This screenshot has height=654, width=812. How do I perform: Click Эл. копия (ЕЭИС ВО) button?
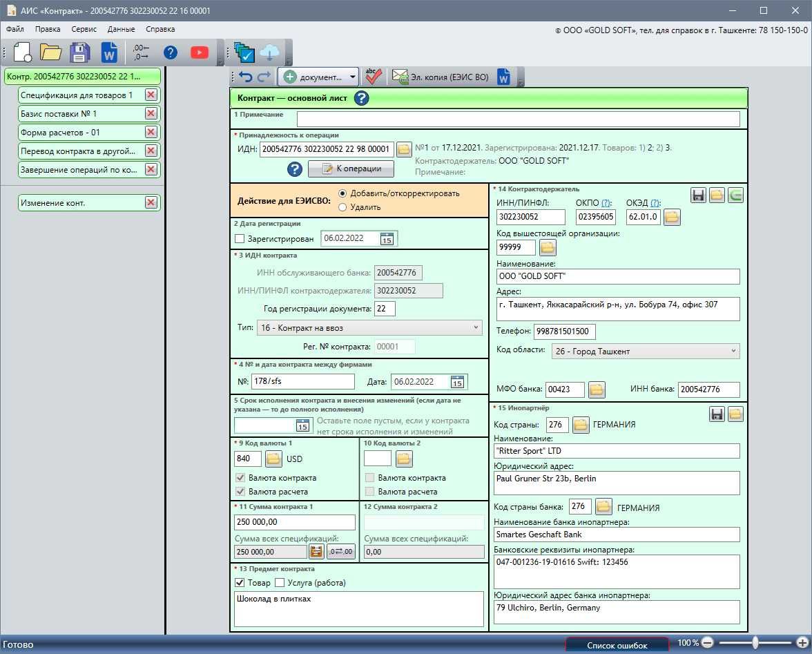click(x=441, y=77)
